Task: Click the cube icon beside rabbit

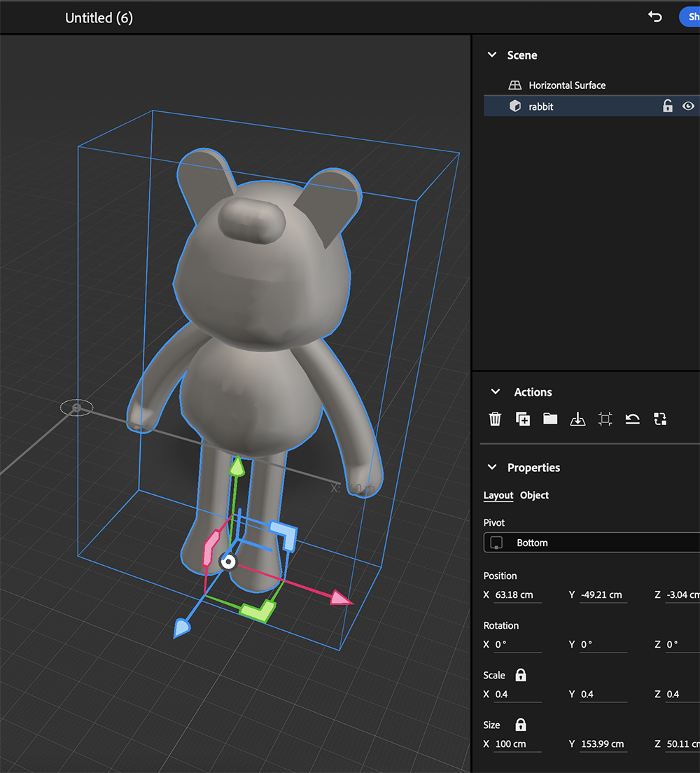Action: pos(515,106)
